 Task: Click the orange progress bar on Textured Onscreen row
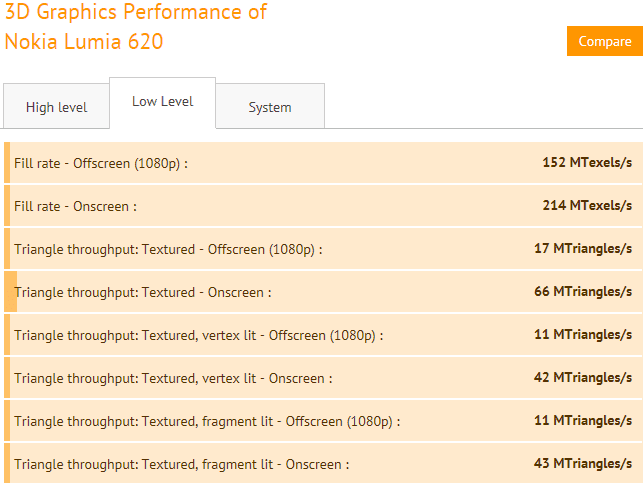coord(11,292)
